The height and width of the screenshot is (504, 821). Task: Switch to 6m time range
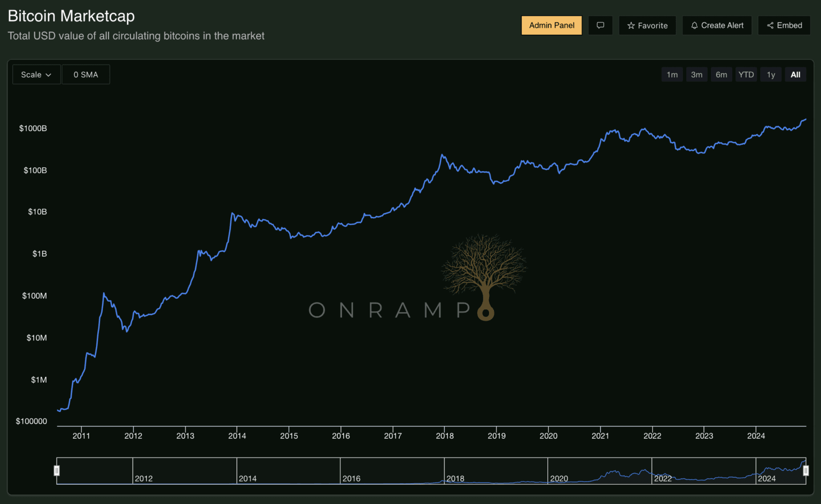click(721, 75)
